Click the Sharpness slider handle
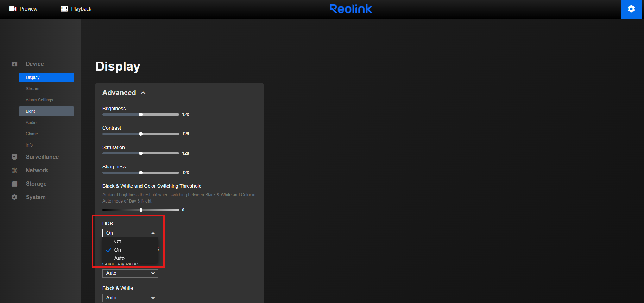 pyautogui.click(x=141, y=173)
